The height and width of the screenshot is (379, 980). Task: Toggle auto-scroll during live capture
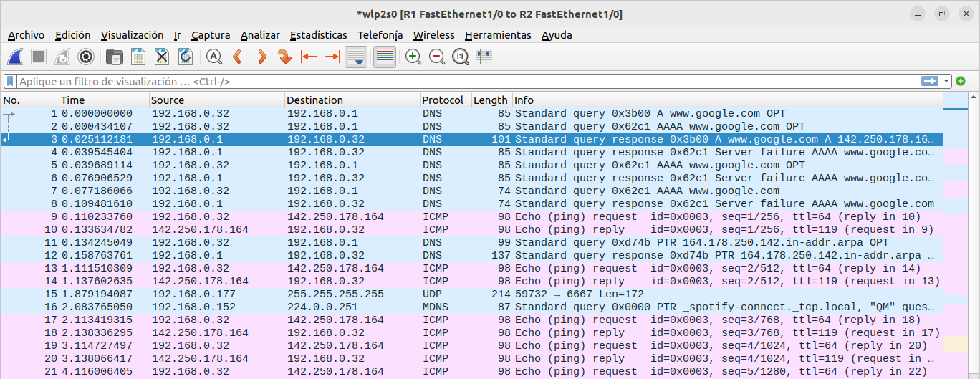357,57
